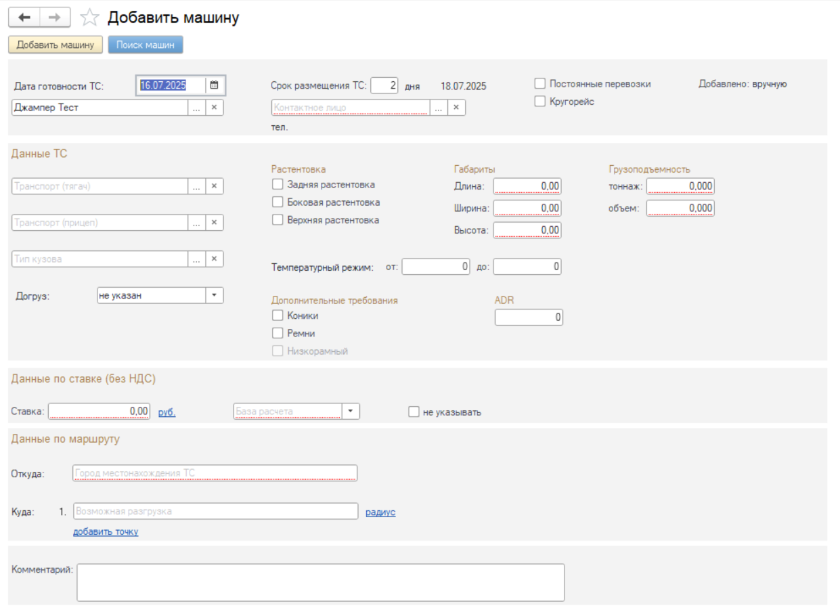
Task: Add page to favorites with star icon
Action: [89, 18]
